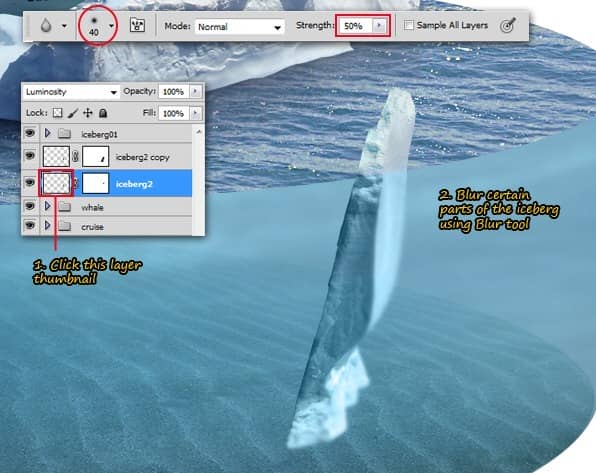Select the iceberg01 group name

coord(99,134)
